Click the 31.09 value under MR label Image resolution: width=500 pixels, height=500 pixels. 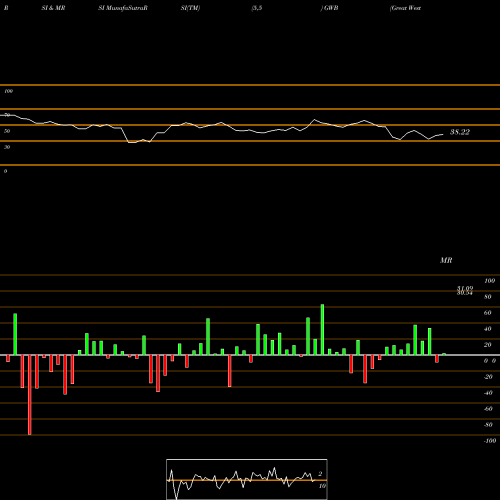point(465,288)
